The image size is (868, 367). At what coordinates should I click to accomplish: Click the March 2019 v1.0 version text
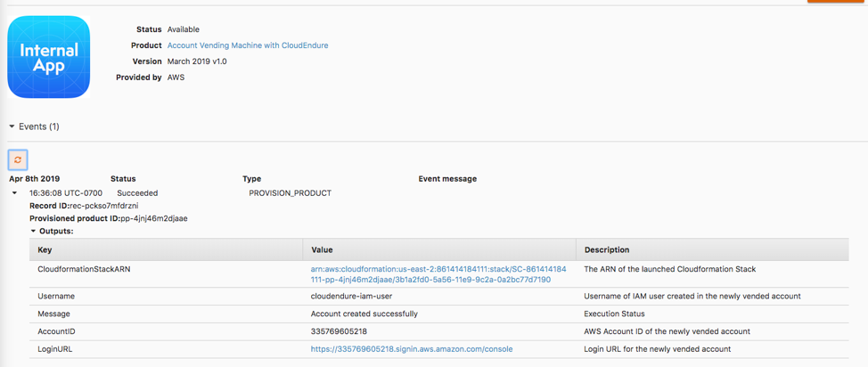coord(197,61)
